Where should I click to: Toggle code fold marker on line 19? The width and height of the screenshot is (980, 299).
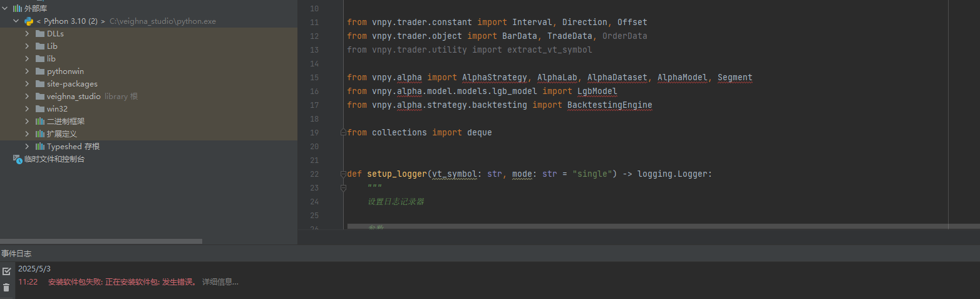click(x=343, y=132)
